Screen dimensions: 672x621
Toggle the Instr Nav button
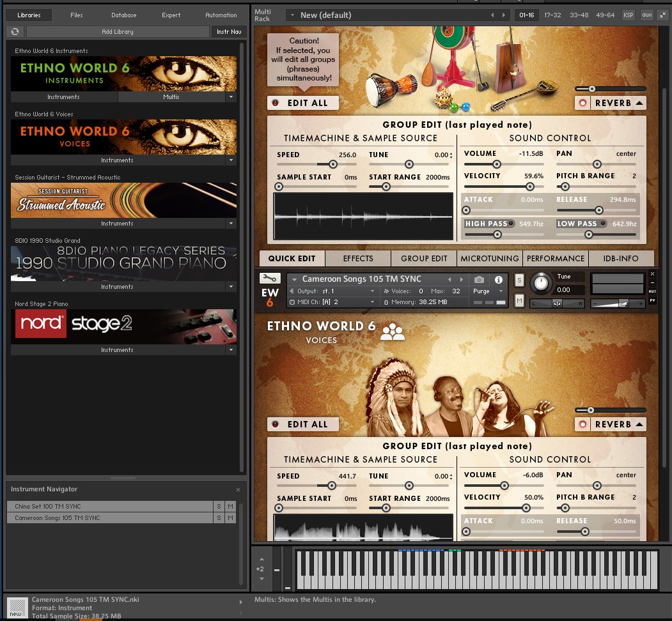(229, 32)
